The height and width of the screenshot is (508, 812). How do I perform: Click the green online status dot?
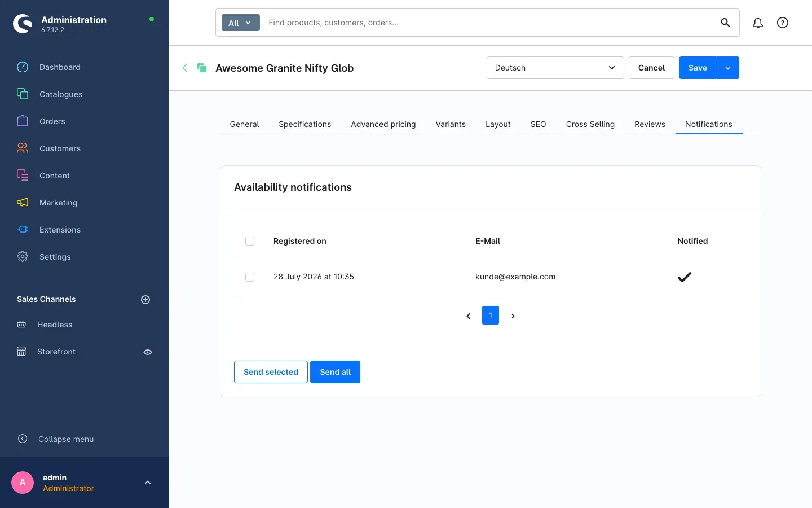152,19
